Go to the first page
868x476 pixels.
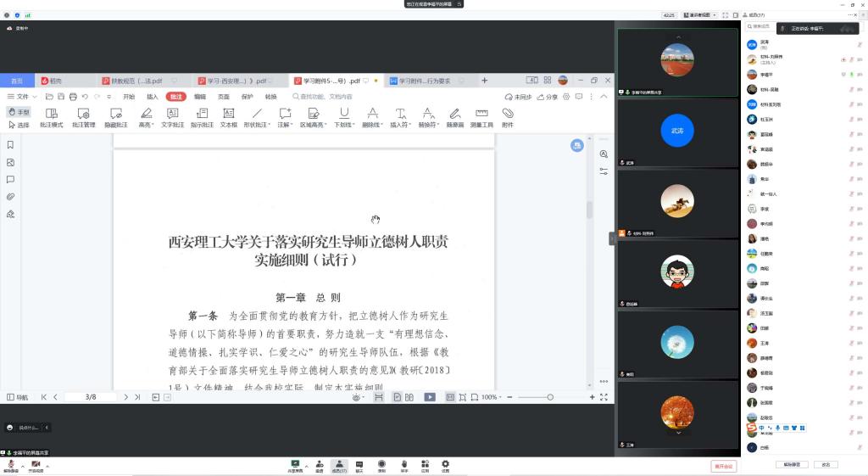(x=44, y=397)
